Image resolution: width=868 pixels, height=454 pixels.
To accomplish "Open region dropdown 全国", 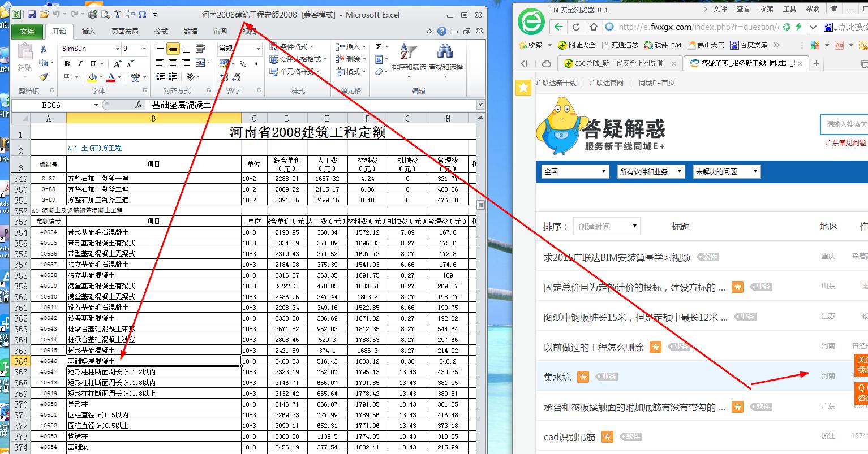I will coord(575,171).
